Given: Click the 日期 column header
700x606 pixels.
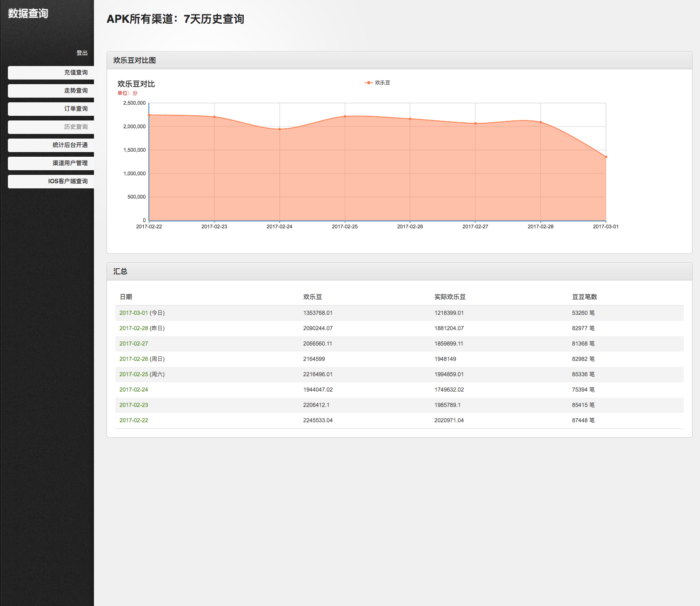Looking at the screenshot, I should click(x=126, y=297).
